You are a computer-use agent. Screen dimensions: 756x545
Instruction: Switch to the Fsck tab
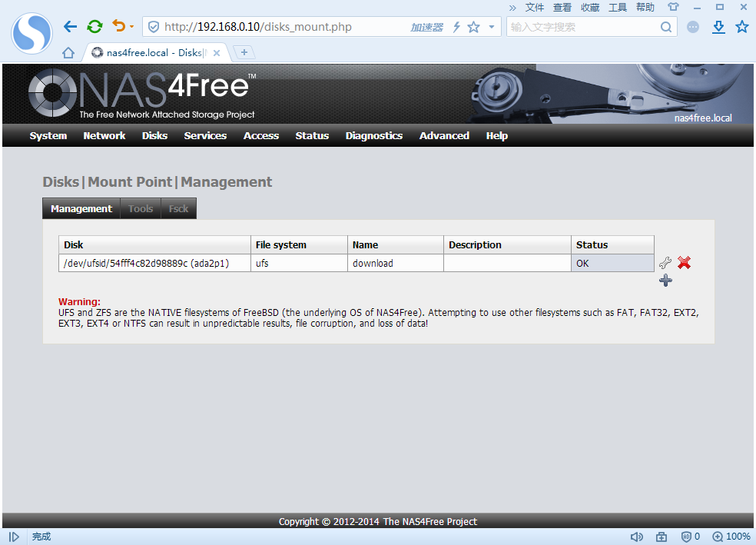point(178,208)
